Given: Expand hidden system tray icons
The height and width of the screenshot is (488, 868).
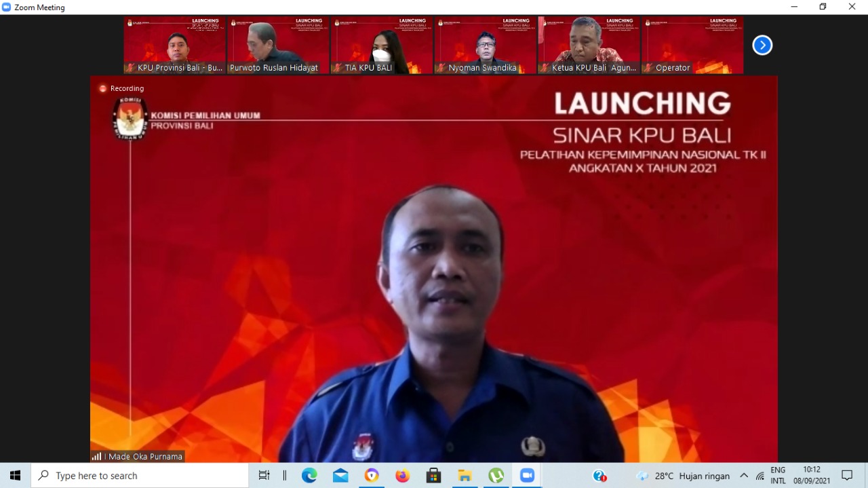Looking at the screenshot, I should (744, 476).
